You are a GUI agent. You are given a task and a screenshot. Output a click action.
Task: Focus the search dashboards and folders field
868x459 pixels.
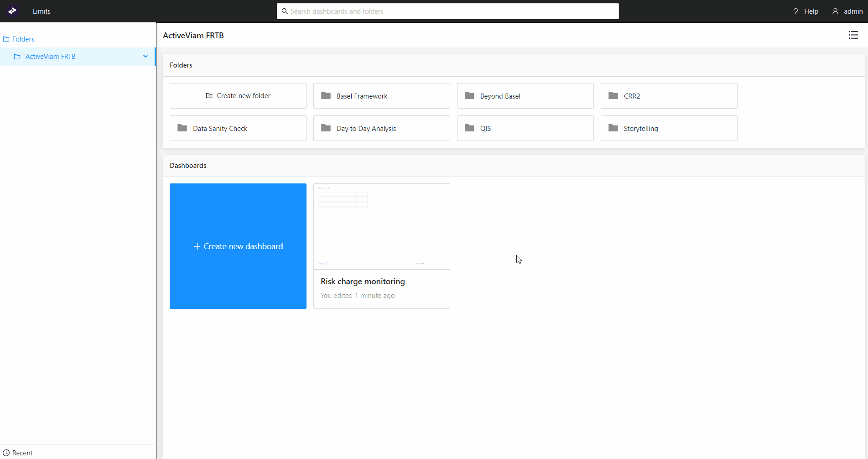pyautogui.click(x=447, y=11)
